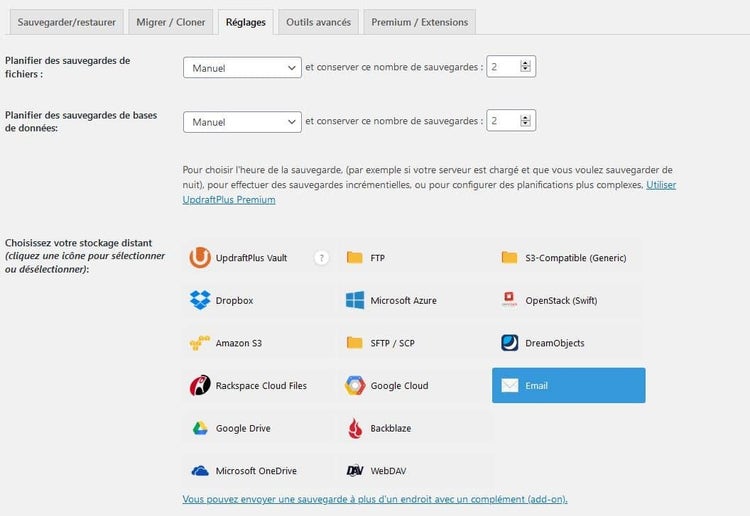Click the Rackspace Cloud Files text label

pyautogui.click(x=261, y=385)
